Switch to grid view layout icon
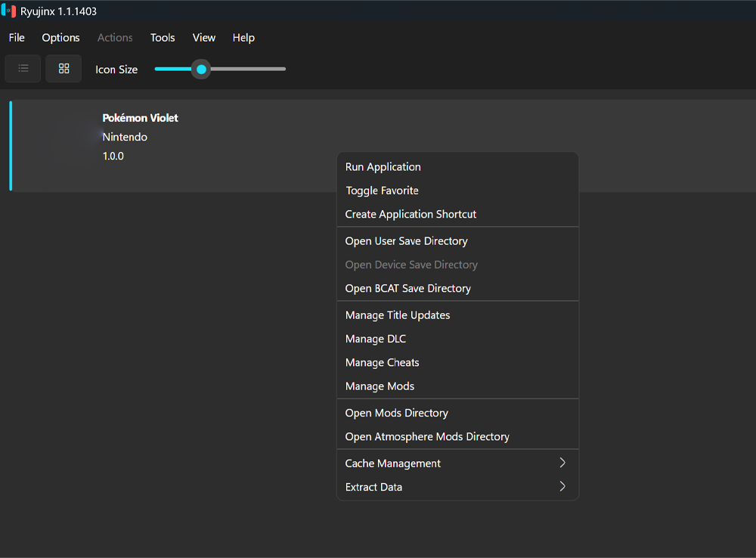756x558 pixels. [64, 69]
